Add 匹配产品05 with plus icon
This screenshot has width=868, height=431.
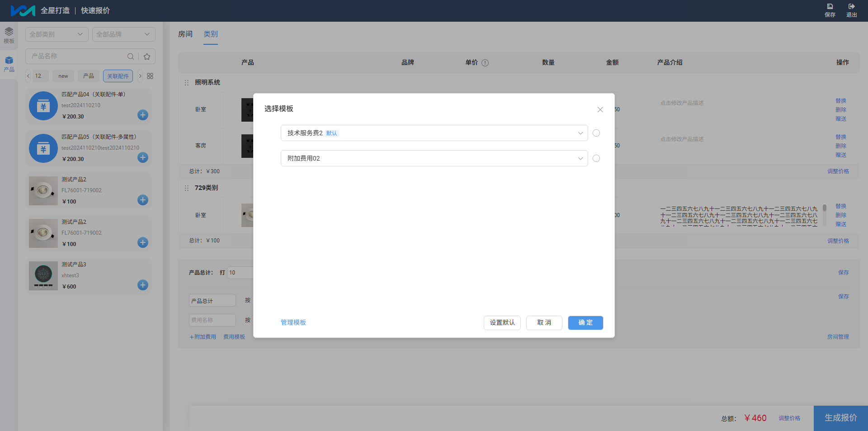(143, 157)
